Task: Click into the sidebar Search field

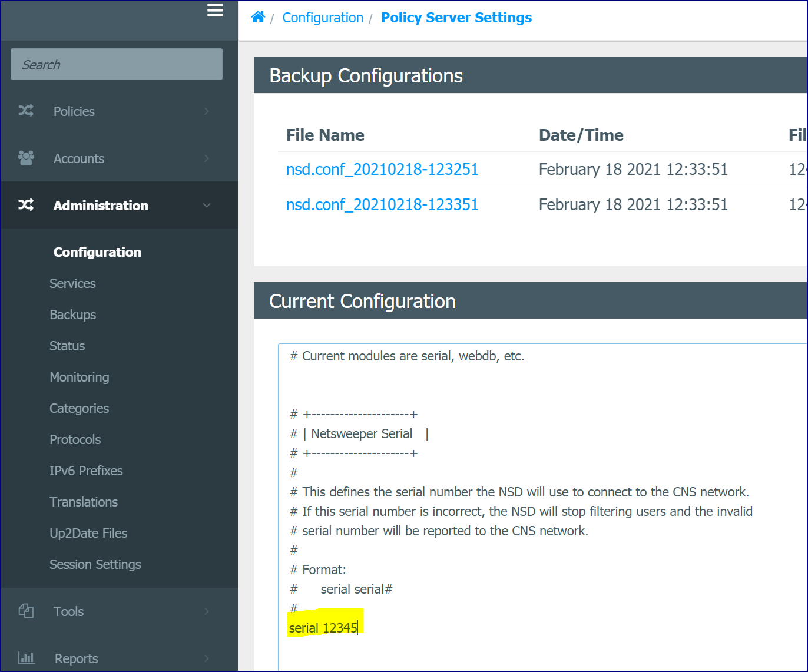Action: pos(117,64)
